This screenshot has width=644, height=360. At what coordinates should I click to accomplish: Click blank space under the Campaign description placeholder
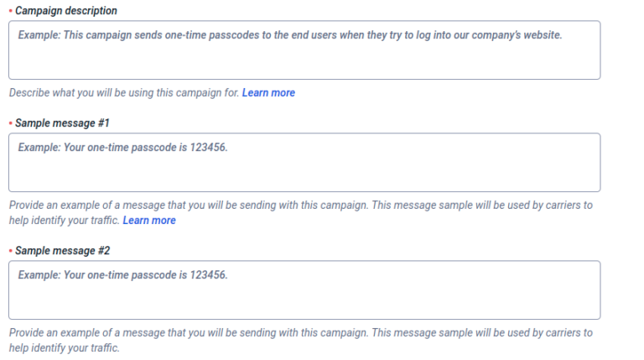[x=304, y=63]
